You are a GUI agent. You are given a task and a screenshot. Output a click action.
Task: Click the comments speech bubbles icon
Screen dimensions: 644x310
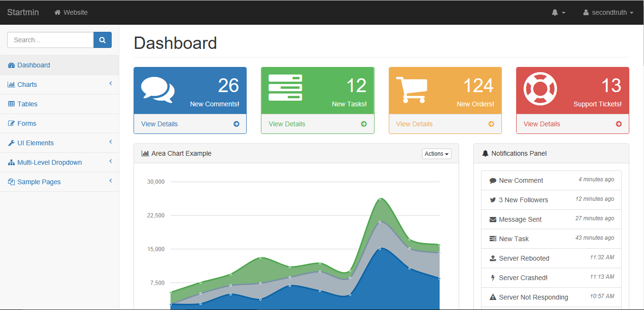coord(158,90)
